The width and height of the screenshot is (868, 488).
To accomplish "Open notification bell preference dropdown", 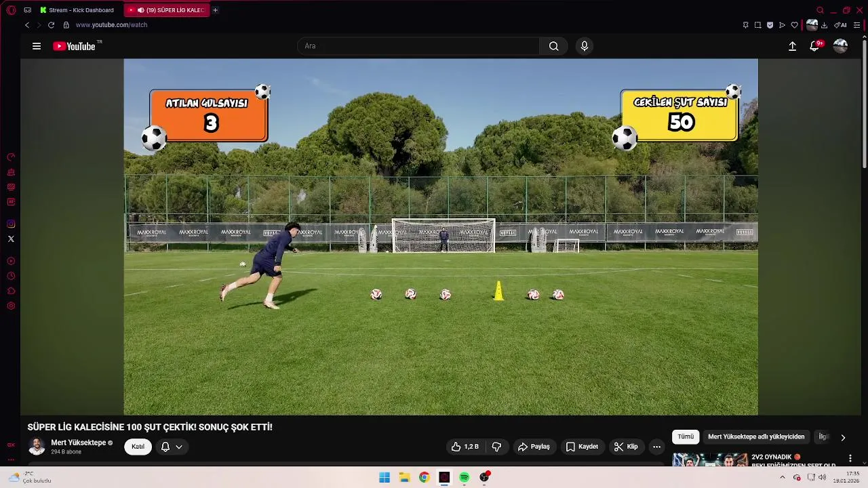I will coord(172,447).
